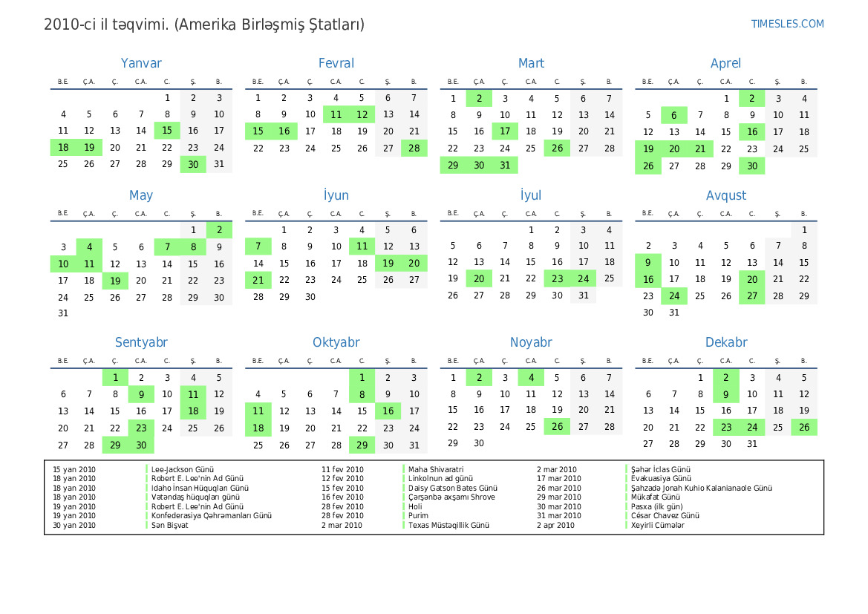The width and height of the screenshot is (868, 614).
Task: Click highlighted 29 in Oktyabr
Action: (362, 445)
